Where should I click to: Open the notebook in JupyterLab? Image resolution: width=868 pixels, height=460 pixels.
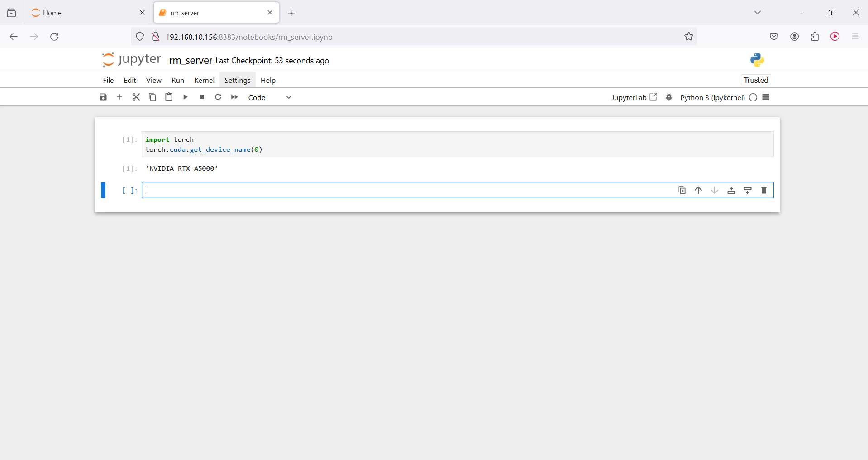(634, 97)
